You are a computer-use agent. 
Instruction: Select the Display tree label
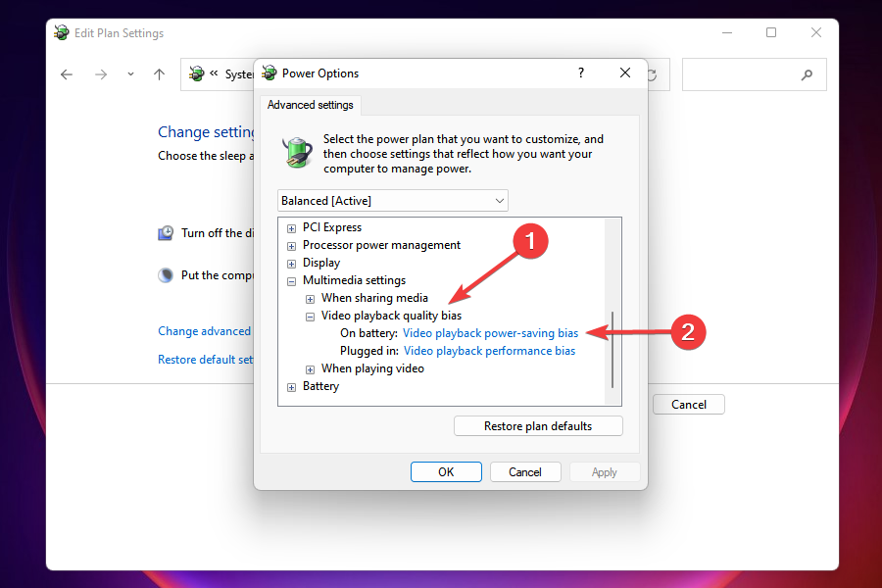(321, 263)
